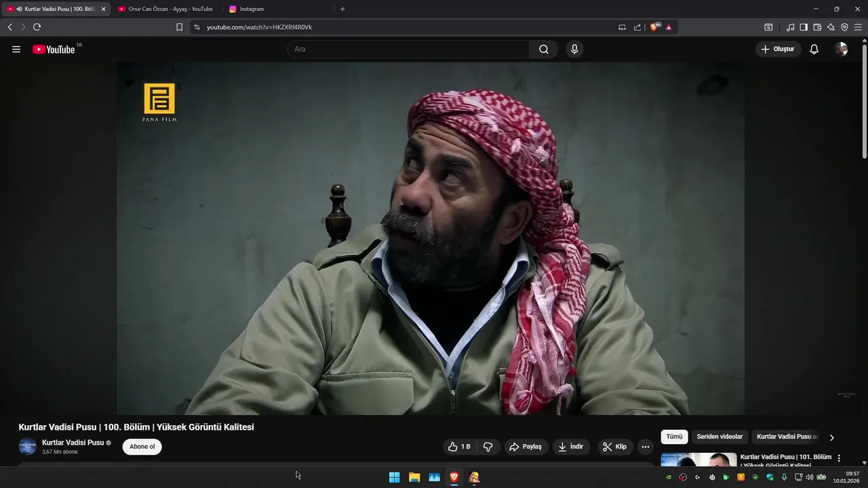Open the options menu for 101. Bölüm video

[839, 458]
